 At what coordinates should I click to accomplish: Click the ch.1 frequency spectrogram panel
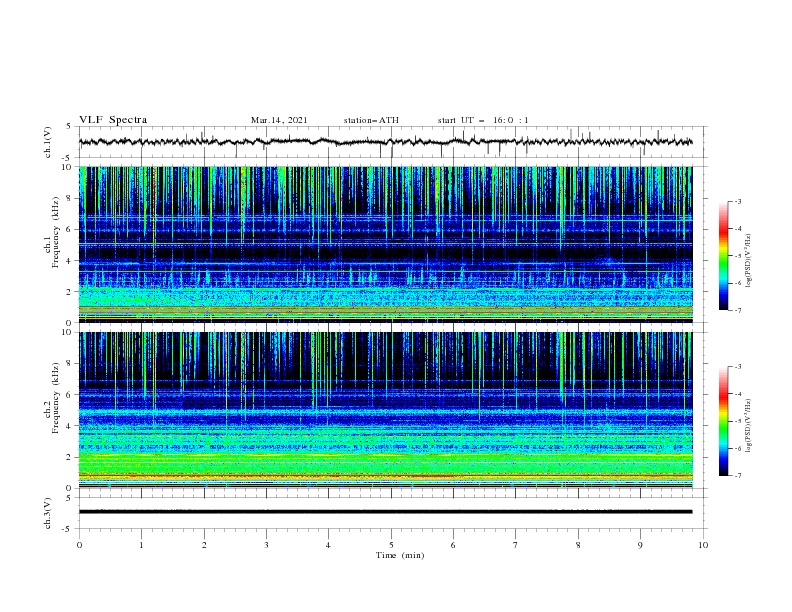(385, 244)
